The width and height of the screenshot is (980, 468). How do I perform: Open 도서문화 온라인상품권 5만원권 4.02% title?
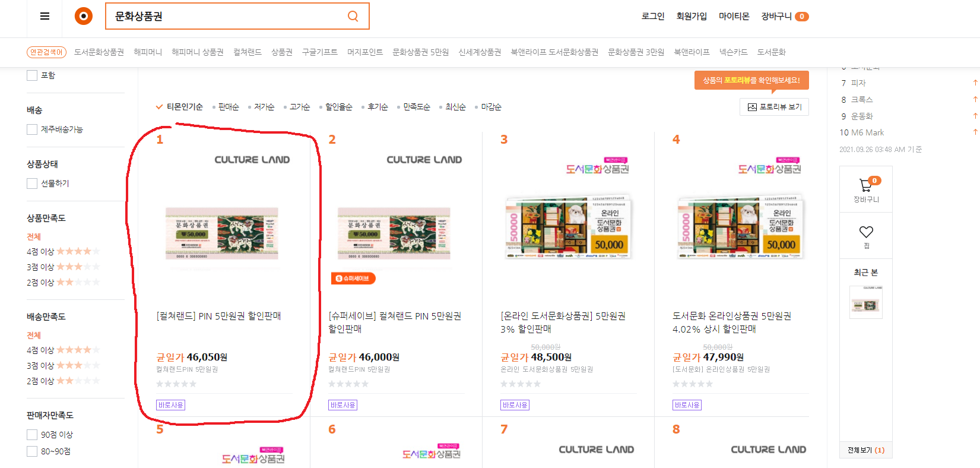pos(732,322)
